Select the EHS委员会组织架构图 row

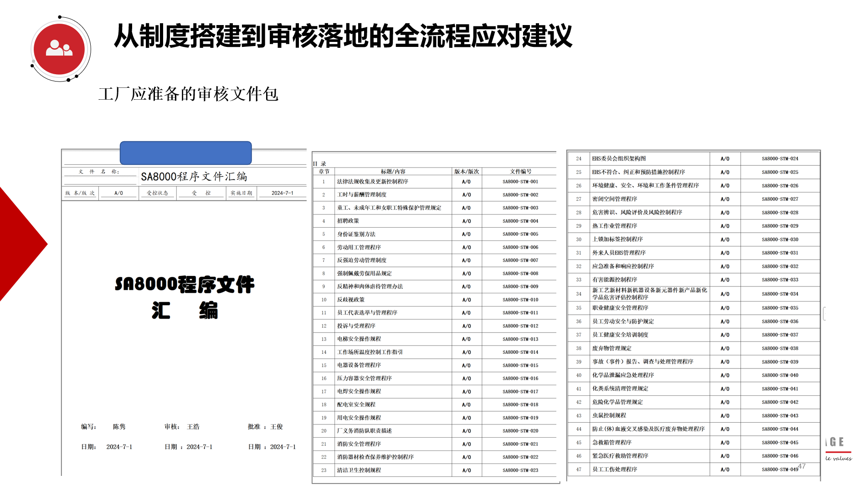[619, 159]
